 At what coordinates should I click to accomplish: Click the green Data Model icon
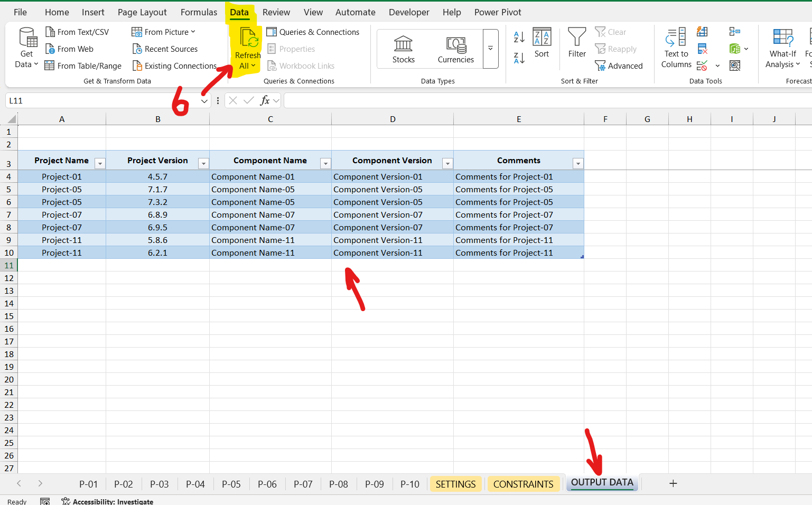tap(734, 49)
